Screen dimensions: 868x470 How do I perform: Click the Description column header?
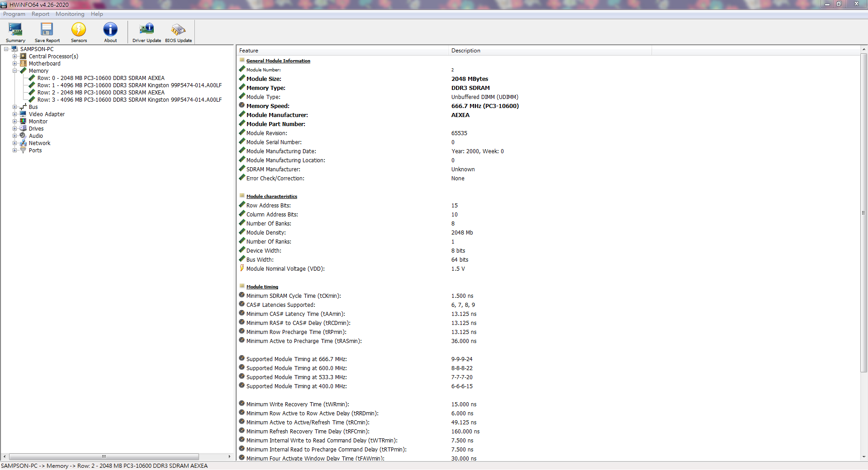[x=550, y=51]
